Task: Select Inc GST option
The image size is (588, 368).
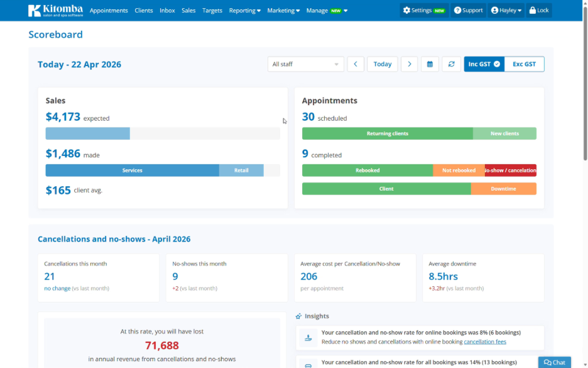Action: [x=484, y=64]
